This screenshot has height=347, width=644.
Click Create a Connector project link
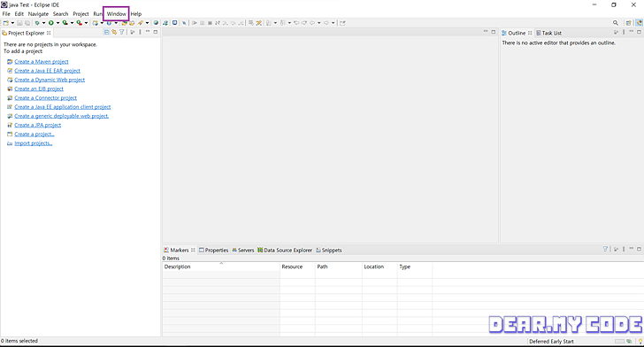(x=46, y=98)
